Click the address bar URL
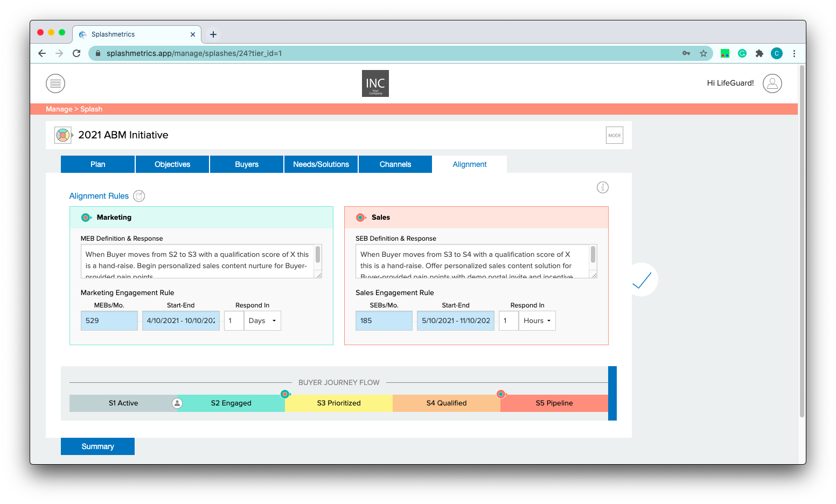 tap(194, 53)
